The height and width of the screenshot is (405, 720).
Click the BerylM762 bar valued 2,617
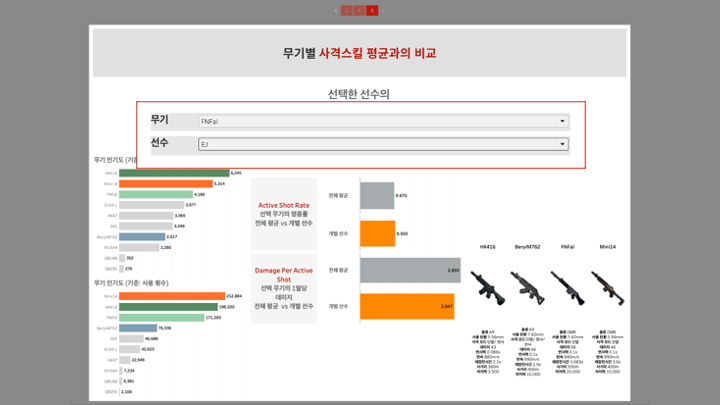[x=142, y=236]
